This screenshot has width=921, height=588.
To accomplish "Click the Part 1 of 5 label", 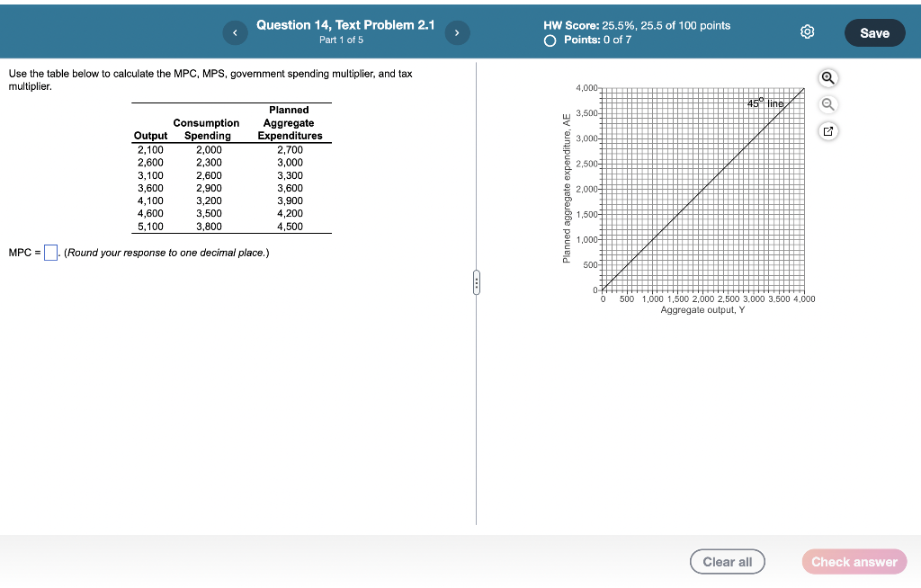I will [x=345, y=38].
